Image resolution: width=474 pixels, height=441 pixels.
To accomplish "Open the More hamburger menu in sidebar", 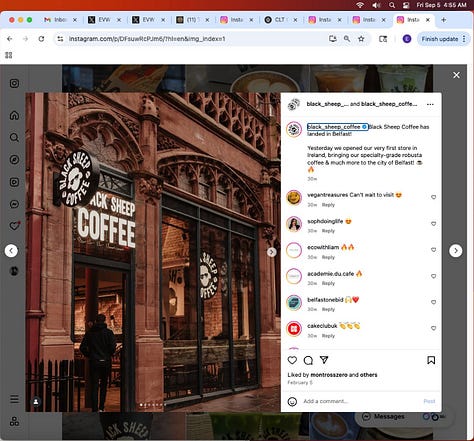I will [14, 399].
